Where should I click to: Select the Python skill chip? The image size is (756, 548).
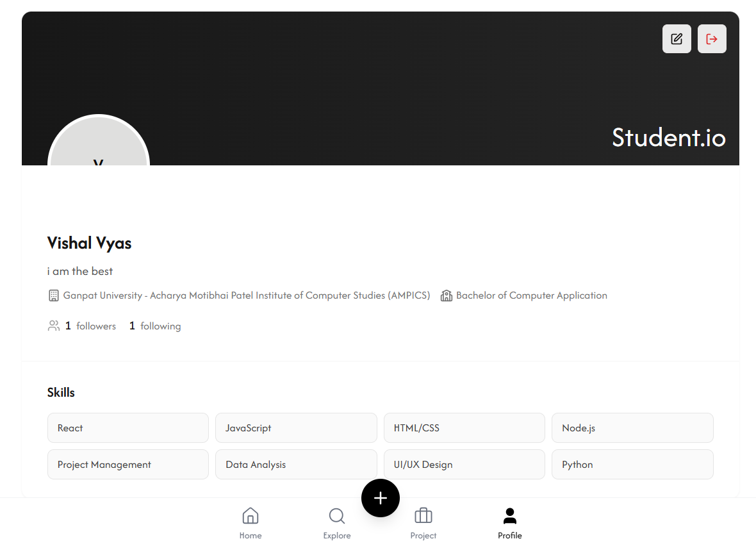pos(632,464)
